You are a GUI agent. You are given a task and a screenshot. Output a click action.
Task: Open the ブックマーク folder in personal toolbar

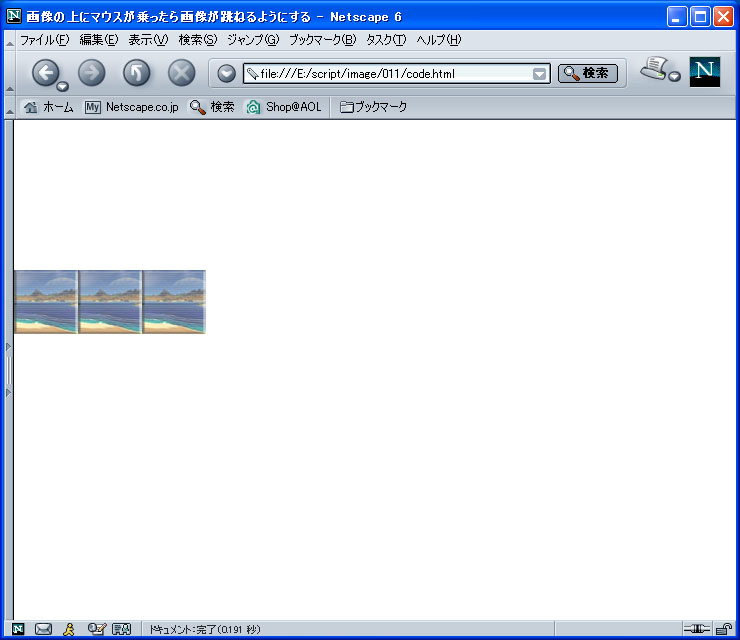[373, 108]
